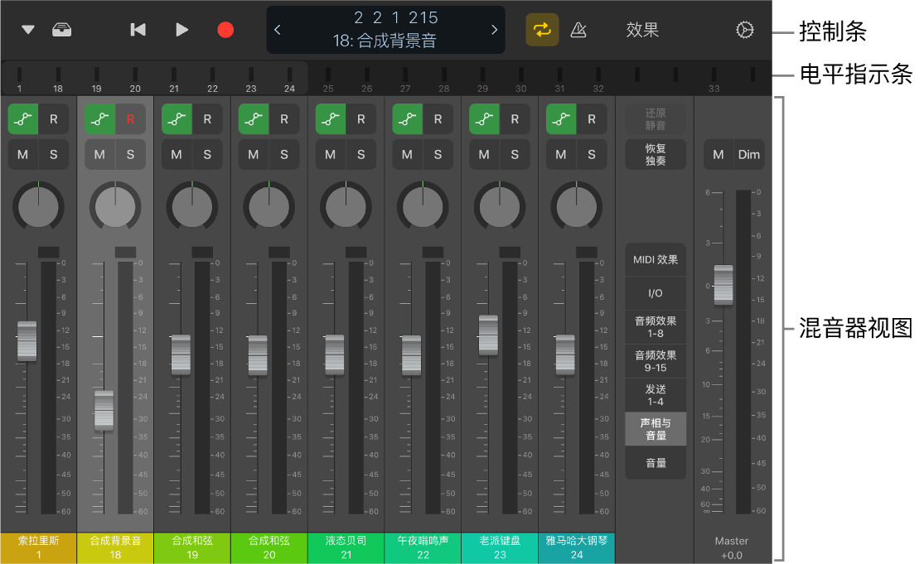
Task: Disable record enable on 合成背景音 track
Action: (130, 118)
